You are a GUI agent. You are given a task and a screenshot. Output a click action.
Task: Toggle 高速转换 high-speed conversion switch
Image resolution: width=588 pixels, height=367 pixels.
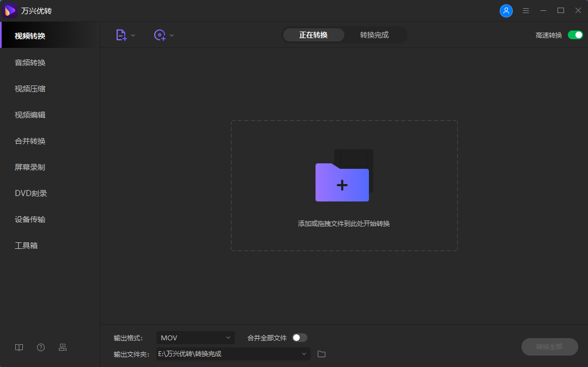575,34
